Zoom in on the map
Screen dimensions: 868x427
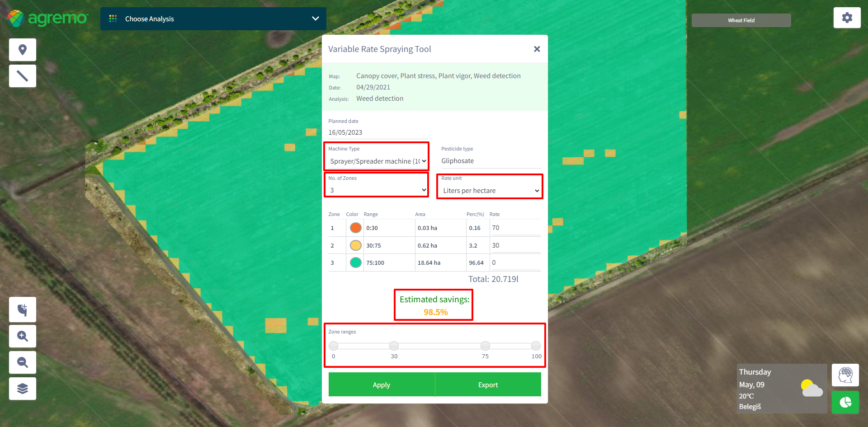pyautogui.click(x=23, y=336)
